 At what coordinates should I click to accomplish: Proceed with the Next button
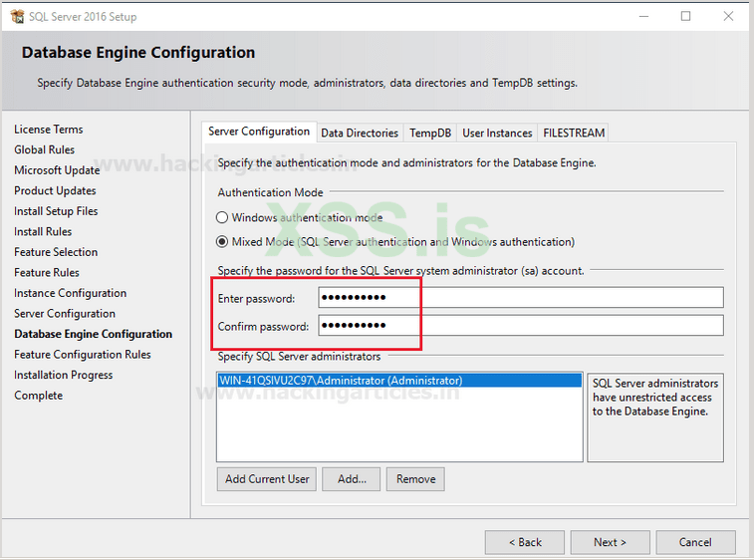611,542
